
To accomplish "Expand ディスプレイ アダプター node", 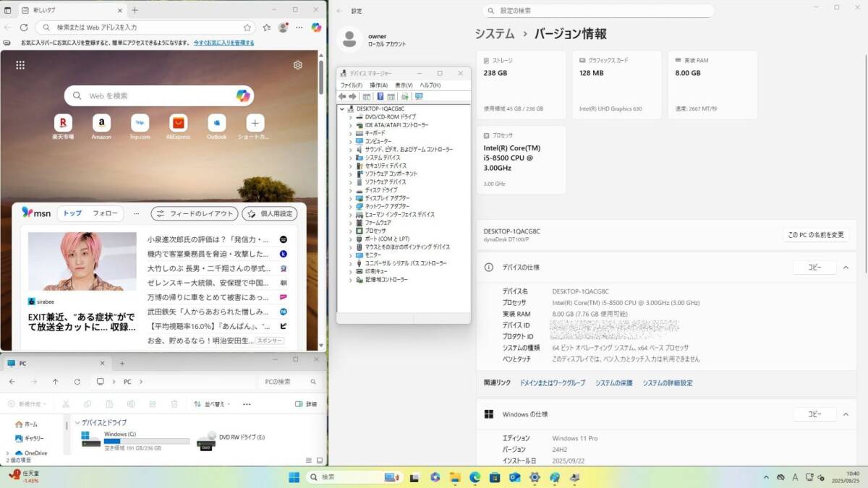I will click(351, 198).
